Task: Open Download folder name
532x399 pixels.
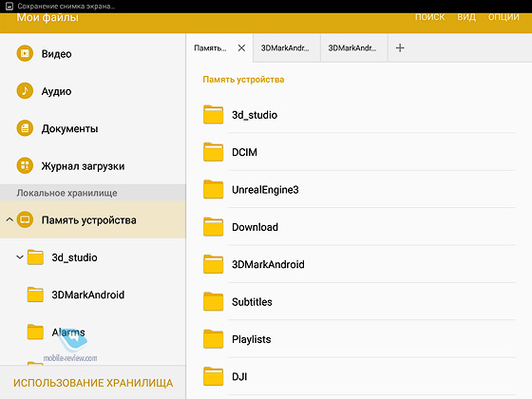Action: pos(255,227)
